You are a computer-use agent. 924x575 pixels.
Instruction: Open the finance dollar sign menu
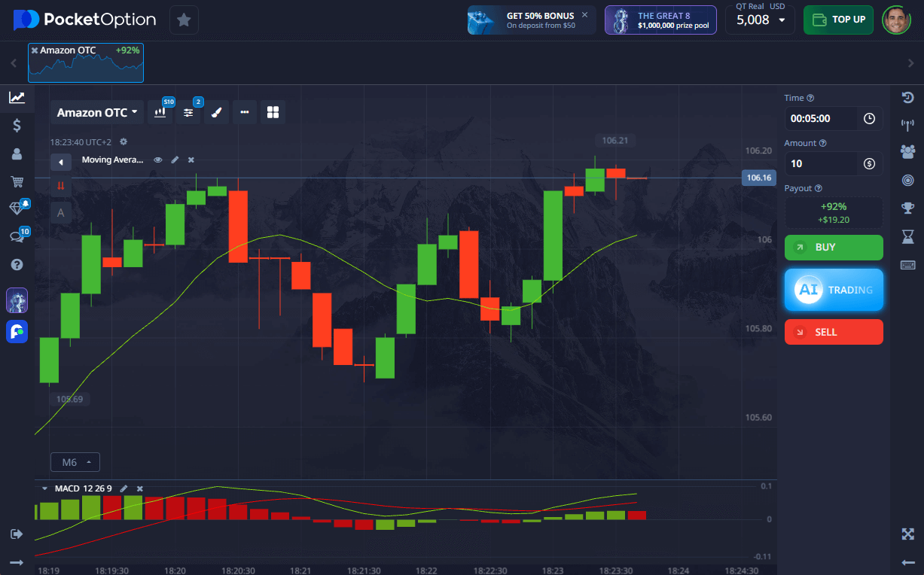[x=17, y=126]
